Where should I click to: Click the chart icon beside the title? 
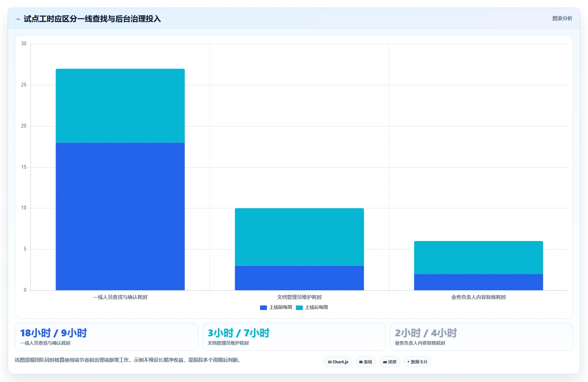[x=18, y=19]
